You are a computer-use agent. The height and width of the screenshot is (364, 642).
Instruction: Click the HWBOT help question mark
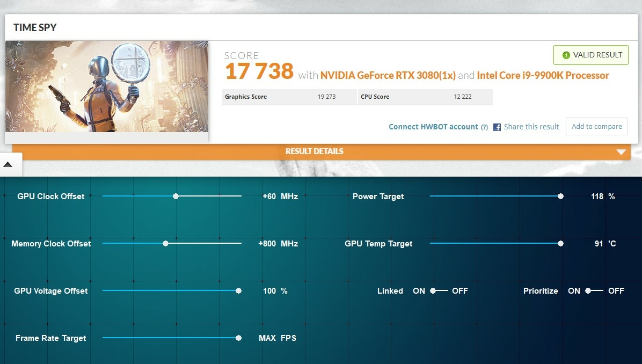tap(484, 127)
